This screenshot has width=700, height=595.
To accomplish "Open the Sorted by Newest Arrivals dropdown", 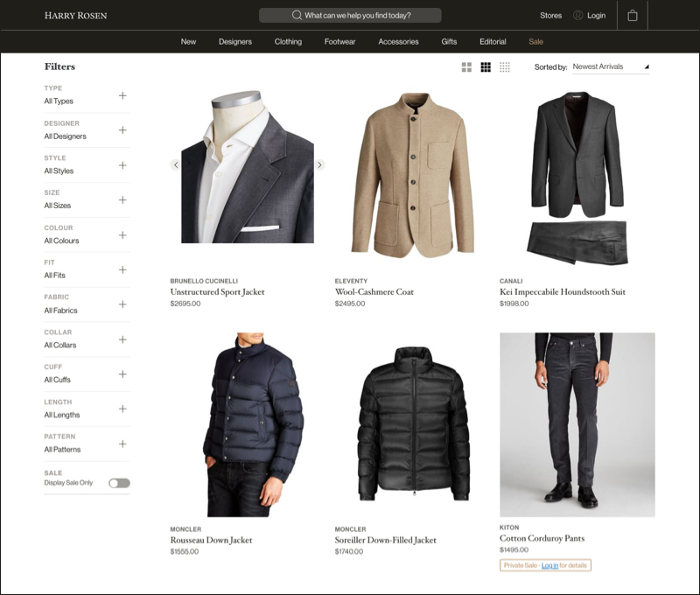I will (610, 67).
